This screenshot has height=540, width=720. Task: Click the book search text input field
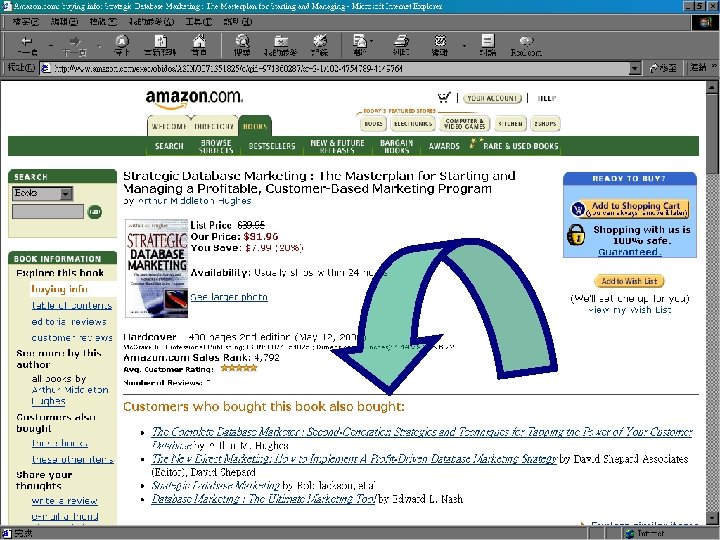[x=48, y=212]
